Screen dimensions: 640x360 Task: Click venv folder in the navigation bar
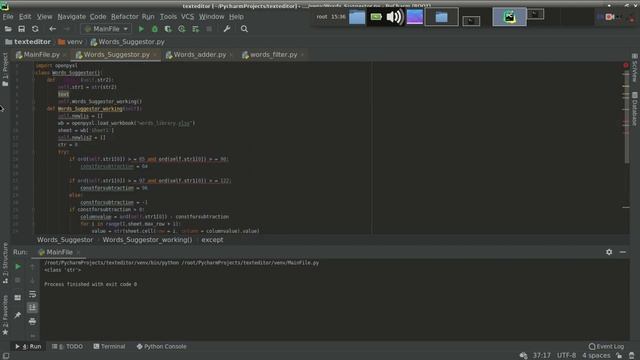pos(70,42)
